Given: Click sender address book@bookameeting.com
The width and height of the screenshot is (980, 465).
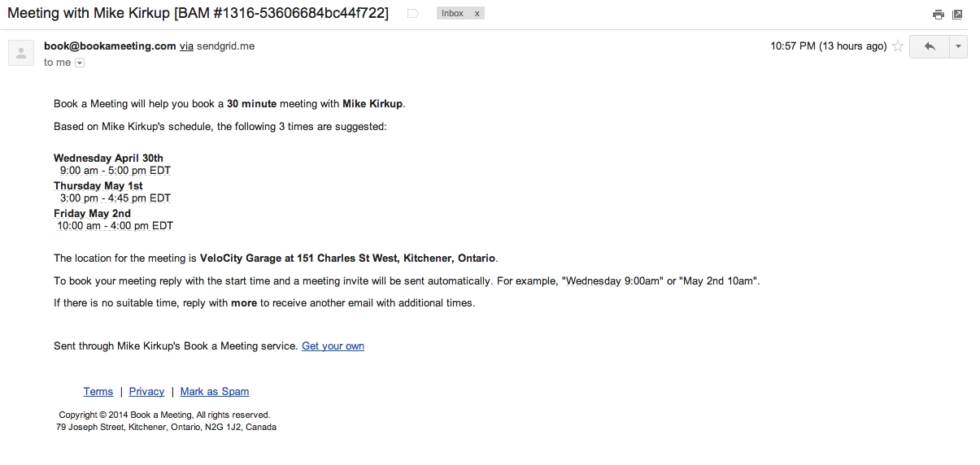Looking at the screenshot, I should (x=110, y=46).
